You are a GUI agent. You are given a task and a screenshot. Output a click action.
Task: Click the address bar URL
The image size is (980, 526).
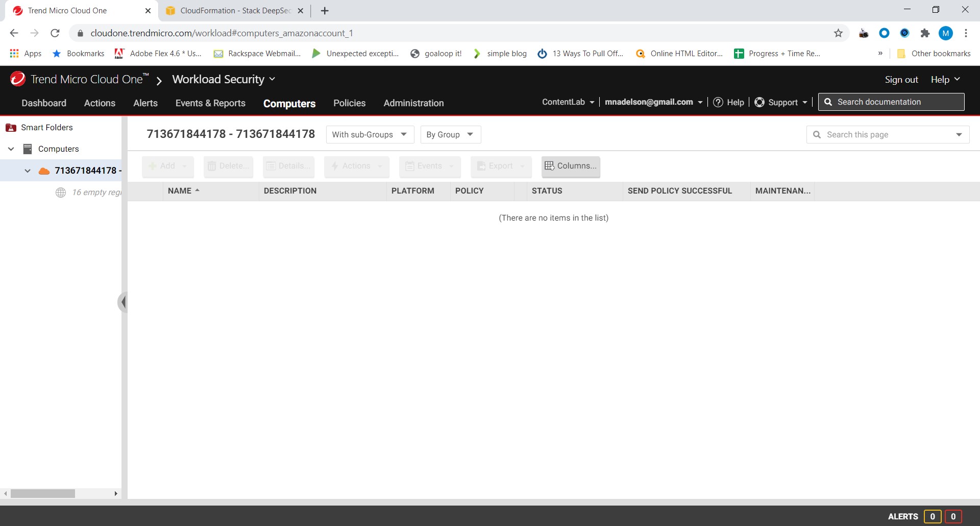222,33
